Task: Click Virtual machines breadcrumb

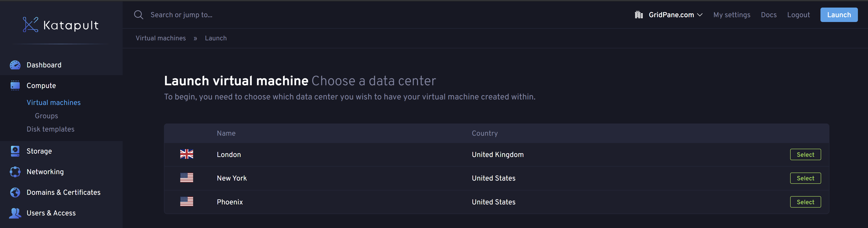Action: click(161, 38)
